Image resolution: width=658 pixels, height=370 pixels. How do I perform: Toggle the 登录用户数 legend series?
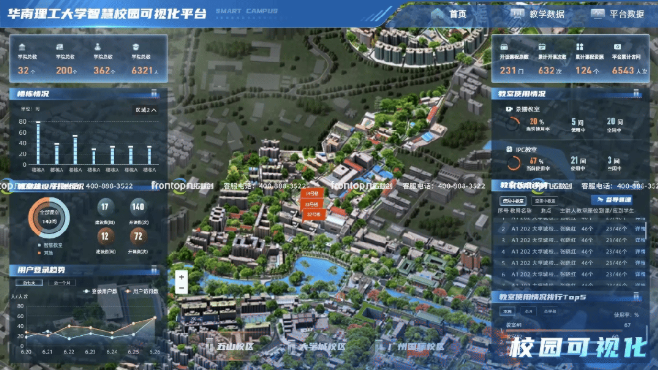tap(101, 291)
